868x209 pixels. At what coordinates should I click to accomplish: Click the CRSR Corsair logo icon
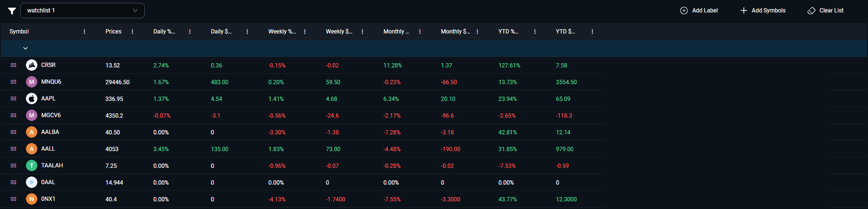coord(32,65)
